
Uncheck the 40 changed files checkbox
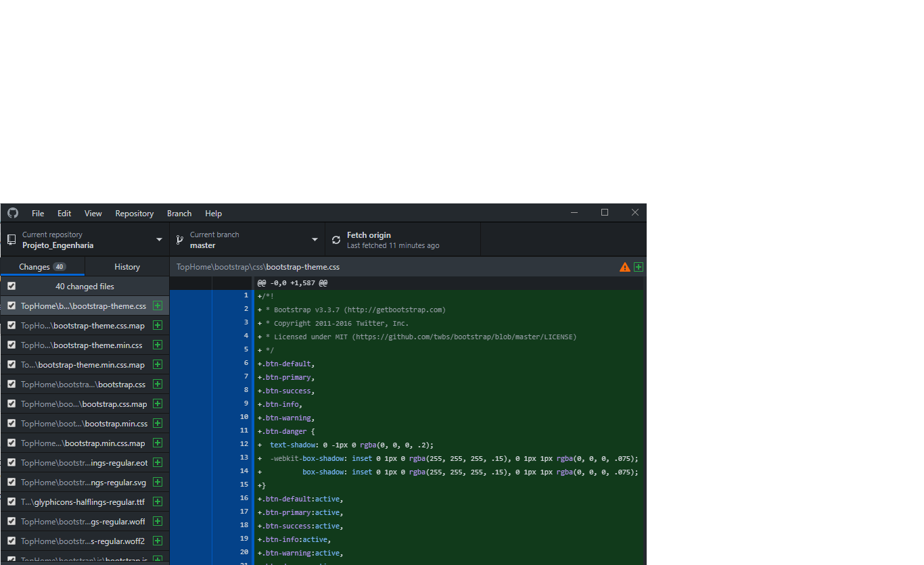11,286
